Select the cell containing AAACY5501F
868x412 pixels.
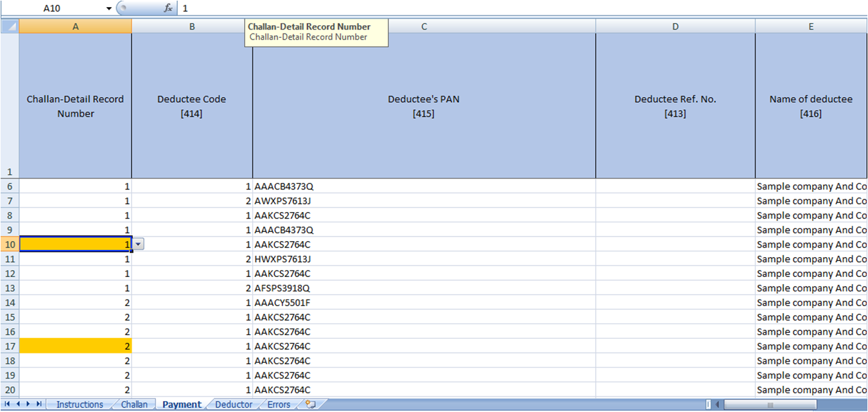[424, 302]
